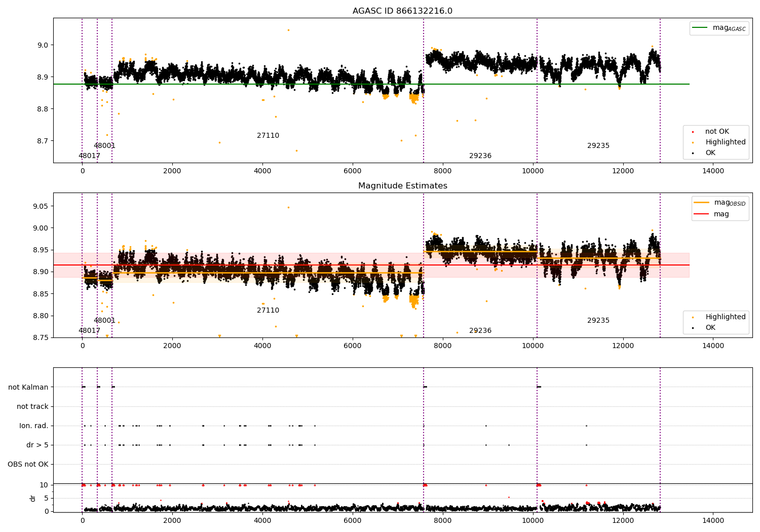Click the green line sample in top legend
Image resolution: width=760 pixels, height=532 pixels.
pyautogui.click(x=700, y=28)
